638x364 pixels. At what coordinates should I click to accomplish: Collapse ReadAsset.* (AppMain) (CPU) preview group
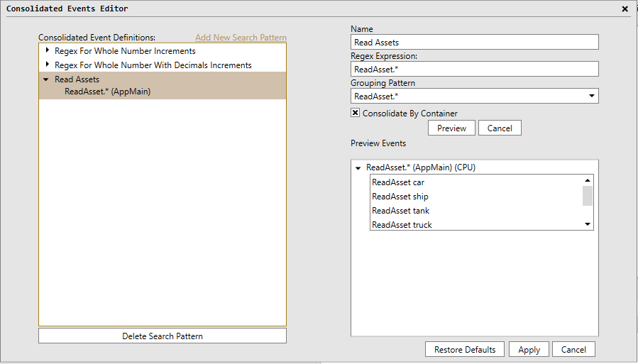[x=358, y=167]
